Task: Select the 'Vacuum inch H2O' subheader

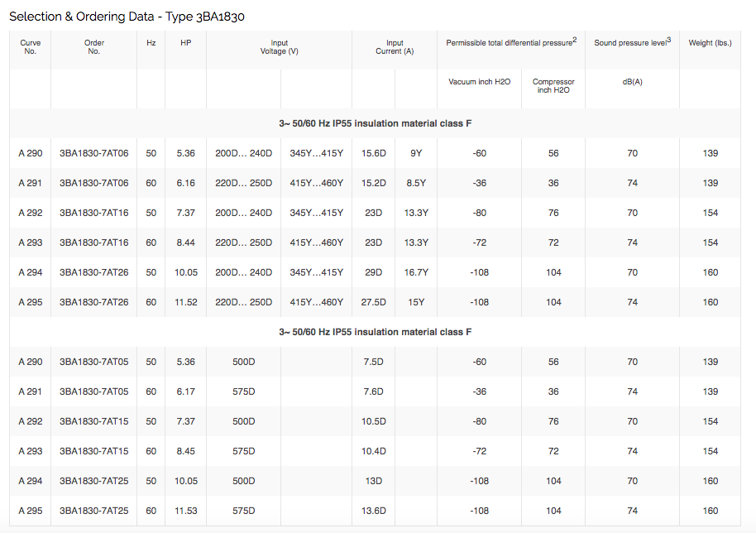Action: [480, 82]
